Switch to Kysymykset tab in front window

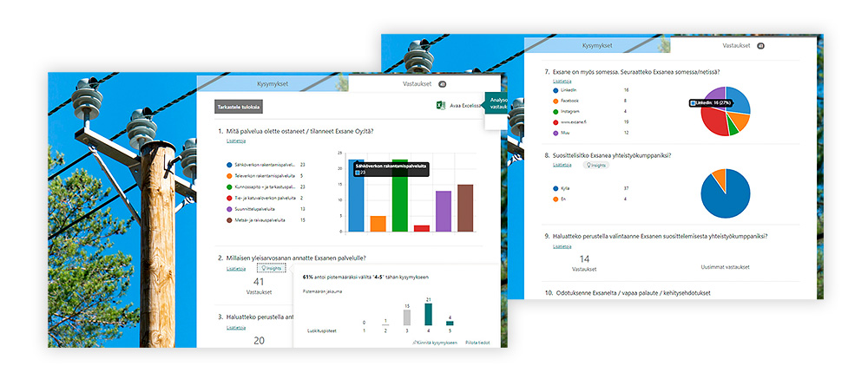pyautogui.click(x=272, y=84)
